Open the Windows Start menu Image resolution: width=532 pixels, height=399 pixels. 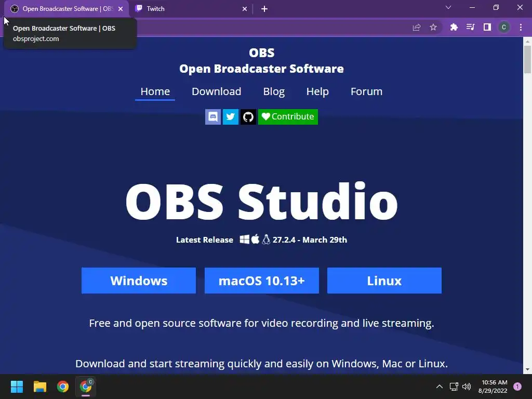[17, 387]
